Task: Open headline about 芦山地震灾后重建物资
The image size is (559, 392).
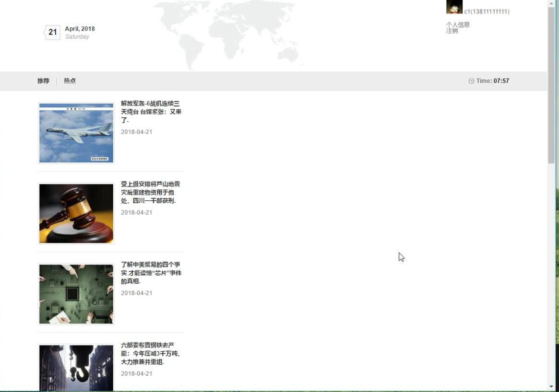Action: tap(151, 192)
